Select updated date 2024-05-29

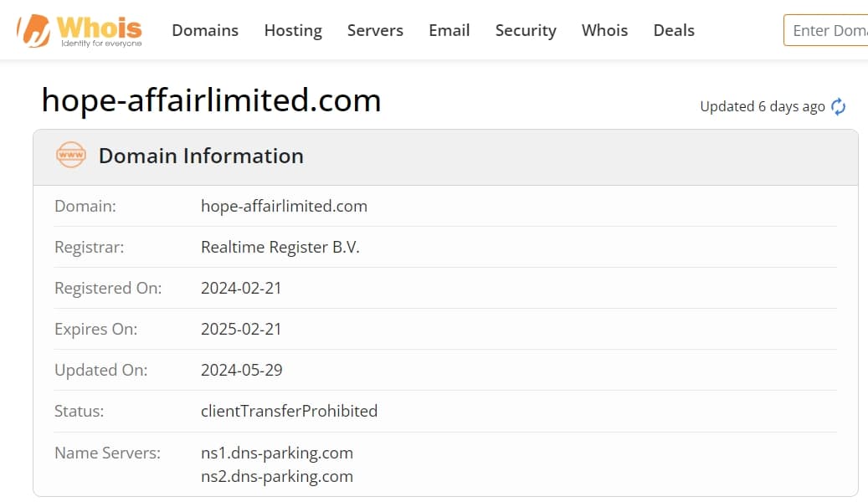point(241,370)
